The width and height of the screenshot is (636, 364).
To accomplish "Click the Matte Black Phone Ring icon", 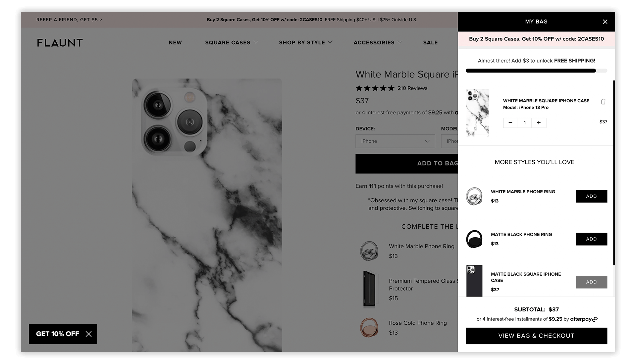I will [x=474, y=239].
